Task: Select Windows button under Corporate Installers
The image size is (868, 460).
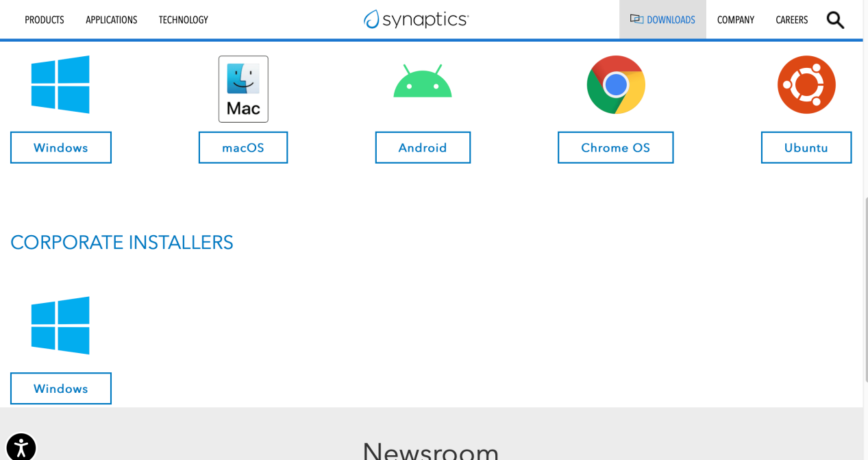Action: click(61, 389)
